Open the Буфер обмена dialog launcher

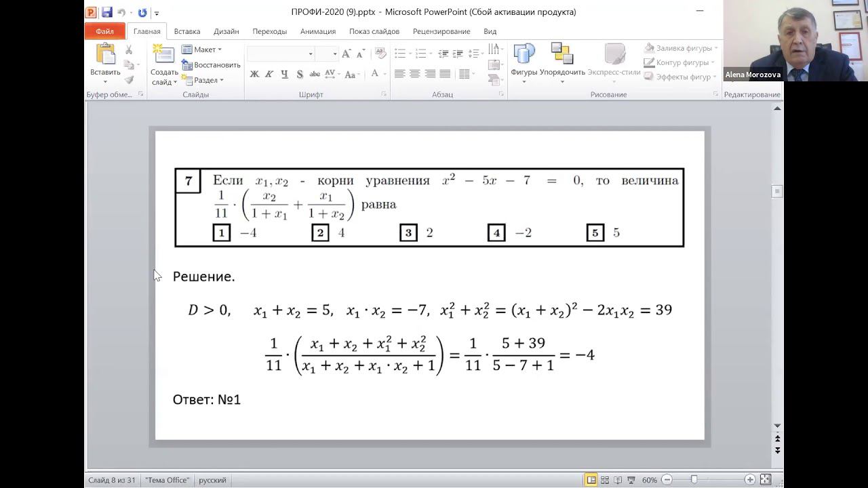click(x=141, y=94)
